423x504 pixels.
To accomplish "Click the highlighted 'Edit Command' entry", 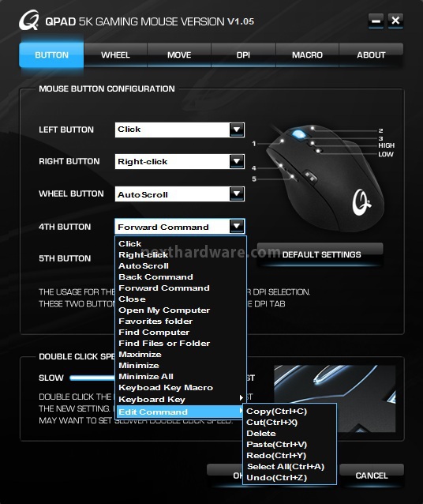I will click(x=181, y=412).
